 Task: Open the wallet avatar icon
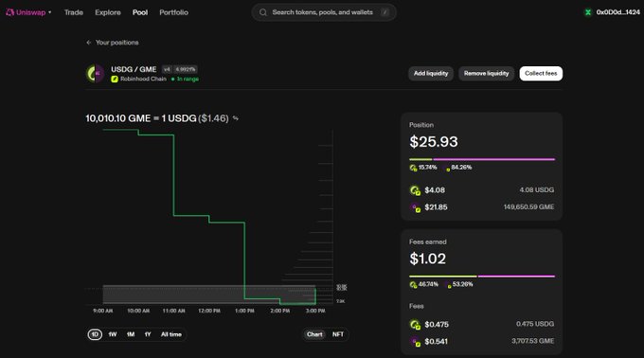[588, 12]
